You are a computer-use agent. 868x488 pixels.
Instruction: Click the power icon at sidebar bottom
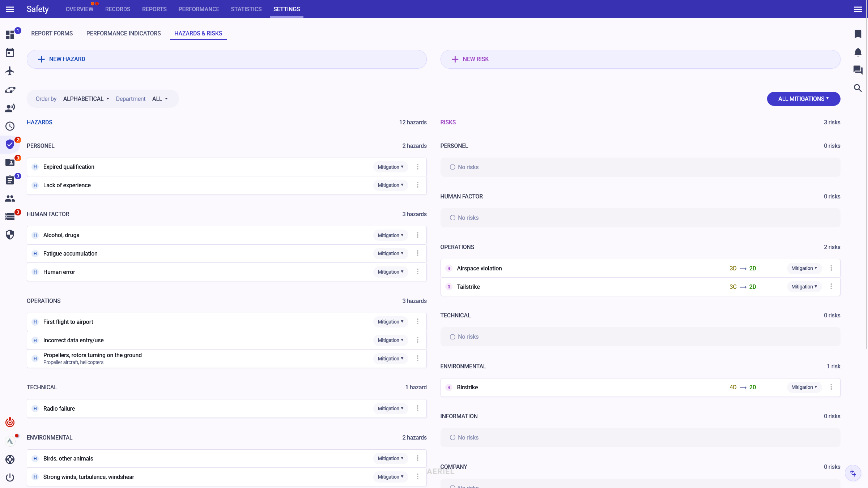[10, 477]
